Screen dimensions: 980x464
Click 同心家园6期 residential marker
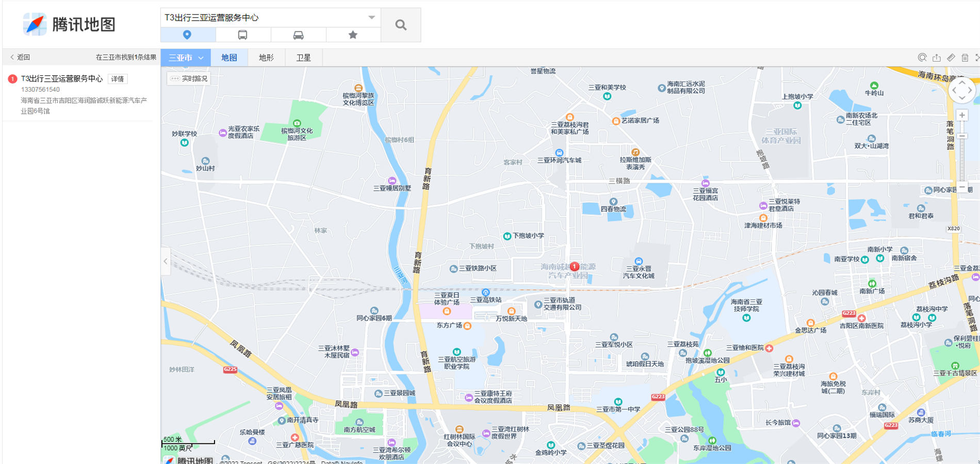point(374,311)
